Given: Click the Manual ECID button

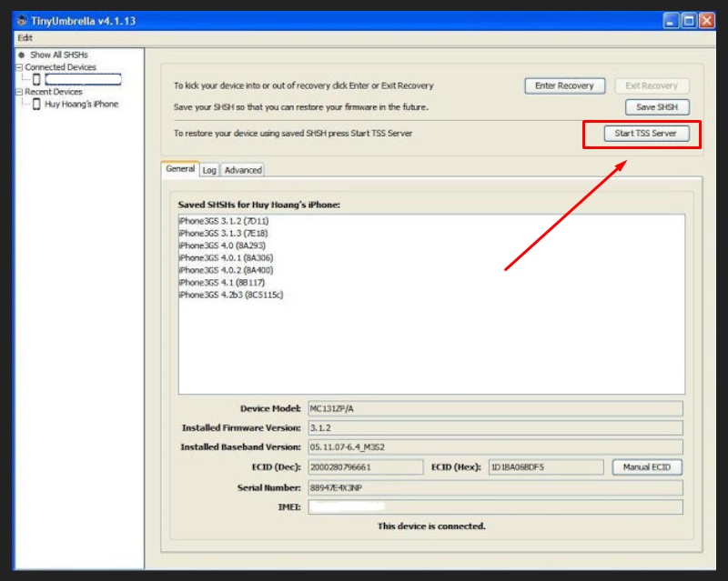Looking at the screenshot, I should tap(647, 467).
